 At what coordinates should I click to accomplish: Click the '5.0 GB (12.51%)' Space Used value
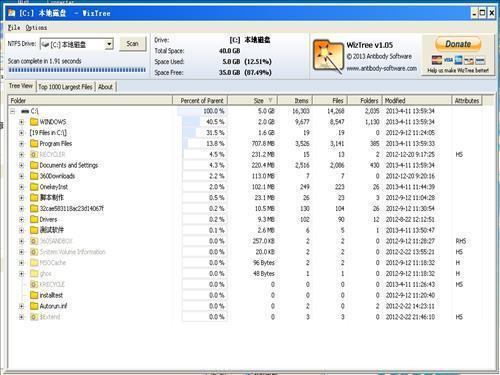(247, 62)
